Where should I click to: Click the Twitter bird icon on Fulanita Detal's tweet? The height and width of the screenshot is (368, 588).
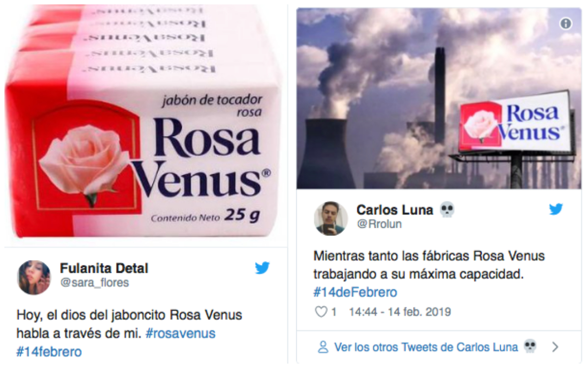tap(262, 268)
